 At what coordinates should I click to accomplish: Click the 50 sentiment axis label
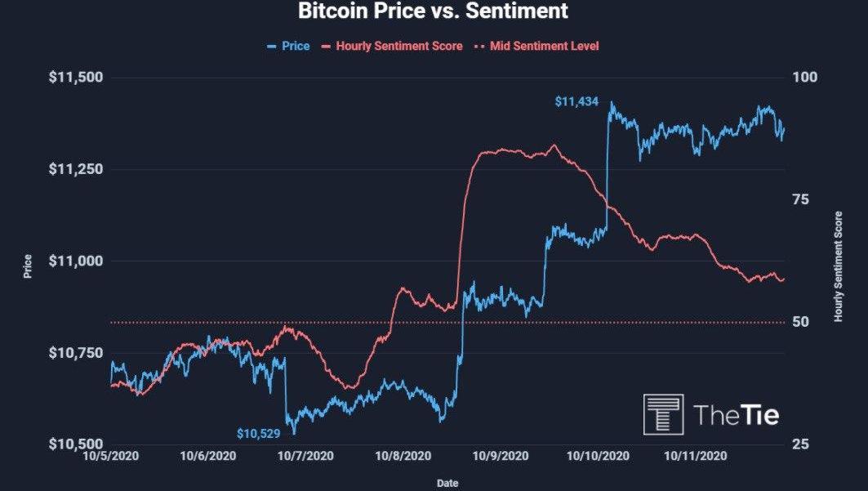pyautogui.click(x=800, y=322)
